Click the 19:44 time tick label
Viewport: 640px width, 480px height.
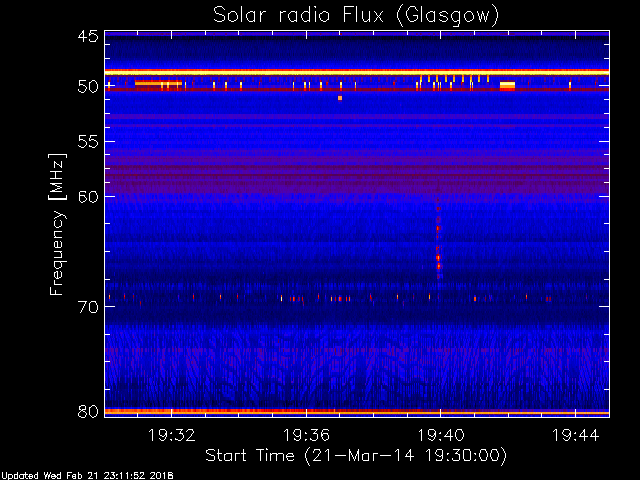point(576,435)
